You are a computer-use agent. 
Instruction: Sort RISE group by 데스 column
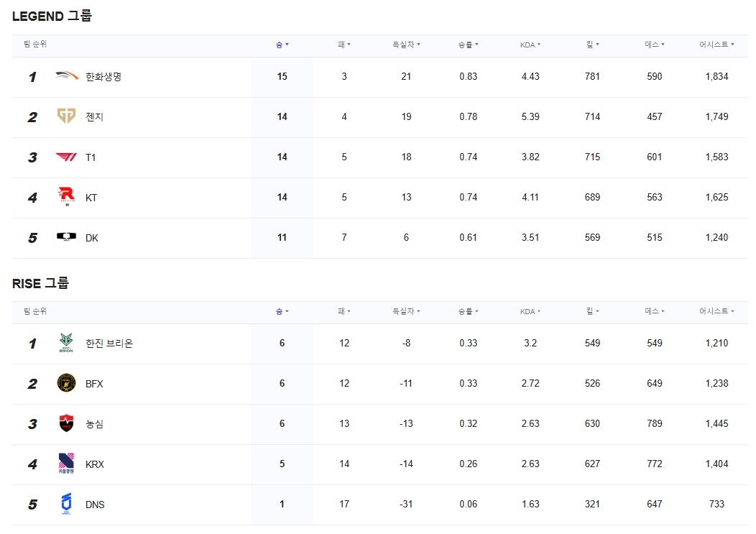[654, 311]
